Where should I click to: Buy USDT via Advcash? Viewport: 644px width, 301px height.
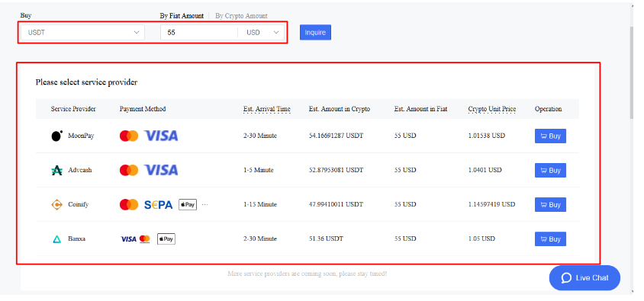pos(550,170)
